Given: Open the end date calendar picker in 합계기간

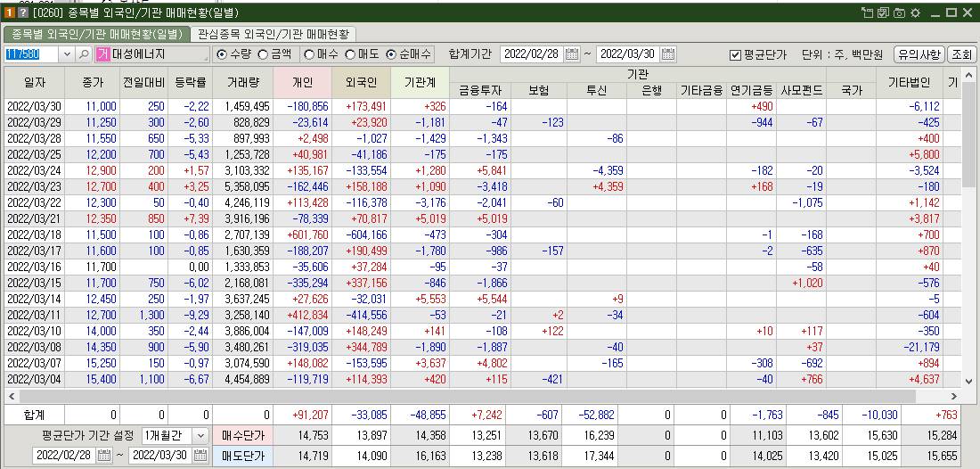Looking at the screenshot, I should (x=667, y=54).
